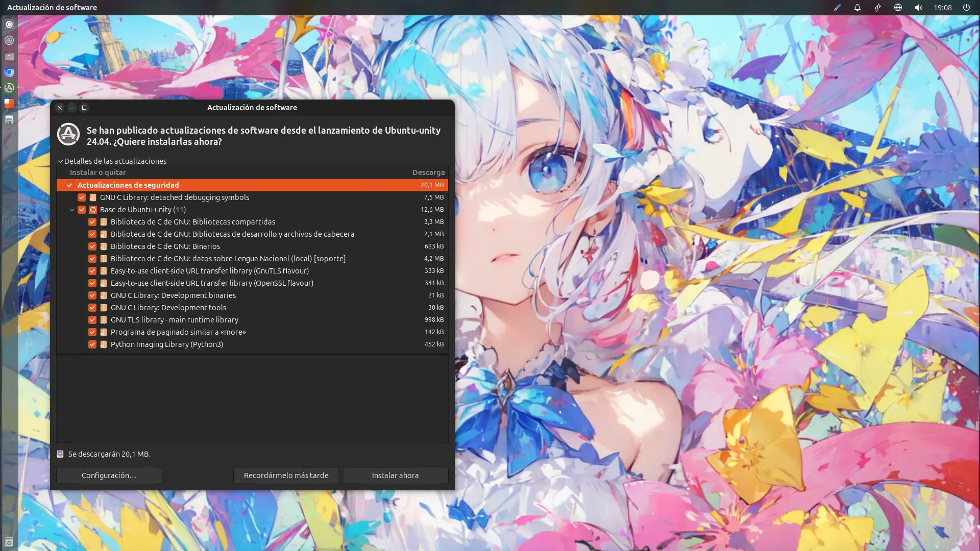Screen dimensions: 980x551
Task: Open the trash icon at the launcher bottom
Action: pyautogui.click(x=9, y=542)
